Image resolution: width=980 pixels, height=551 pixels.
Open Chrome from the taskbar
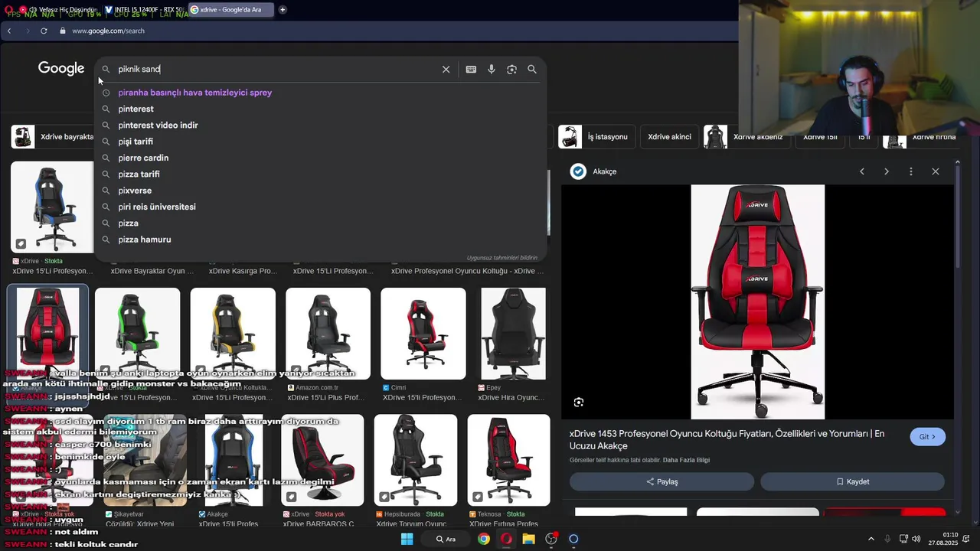(484, 539)
